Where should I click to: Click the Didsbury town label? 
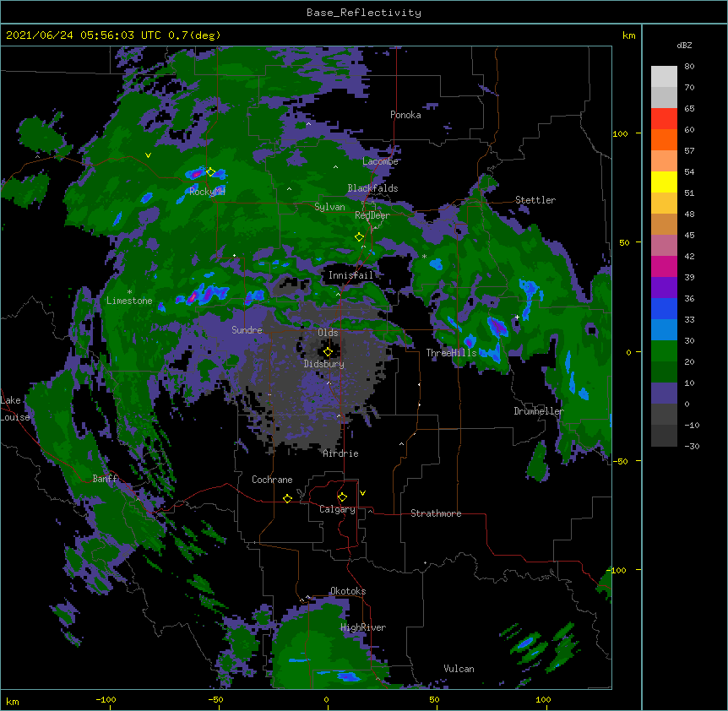pos(324,364)
